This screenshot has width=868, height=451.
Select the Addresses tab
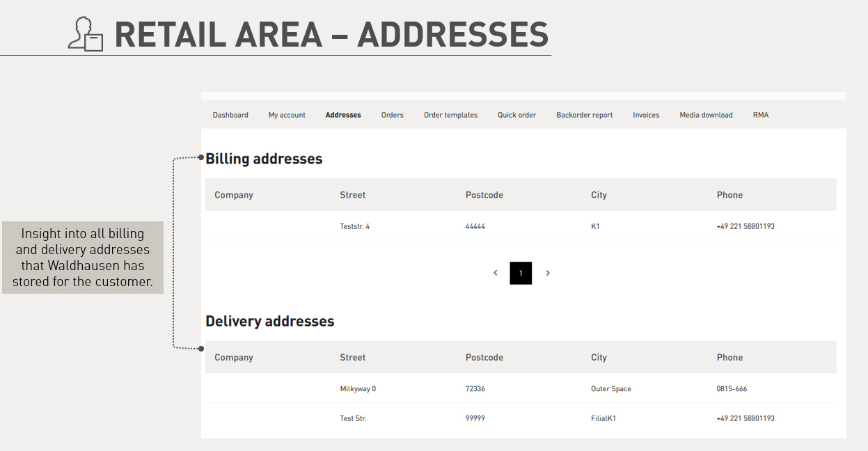[343, 115]
